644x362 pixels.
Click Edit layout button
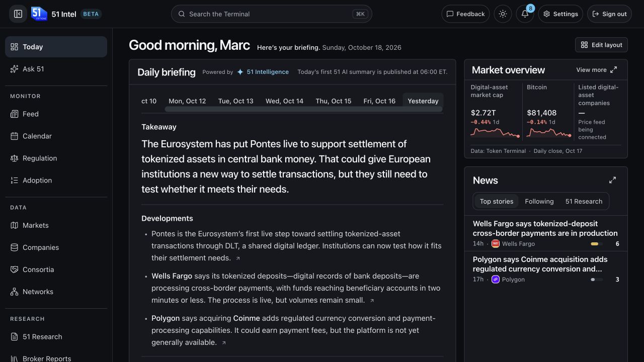pyautogui.click(x=601, y=45)
